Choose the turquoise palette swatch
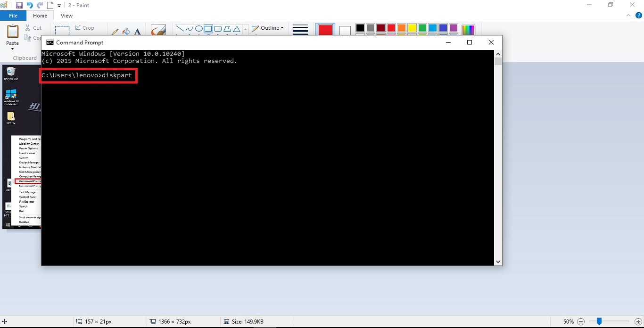This screenshot has width=644, height=328. point(433,28)
